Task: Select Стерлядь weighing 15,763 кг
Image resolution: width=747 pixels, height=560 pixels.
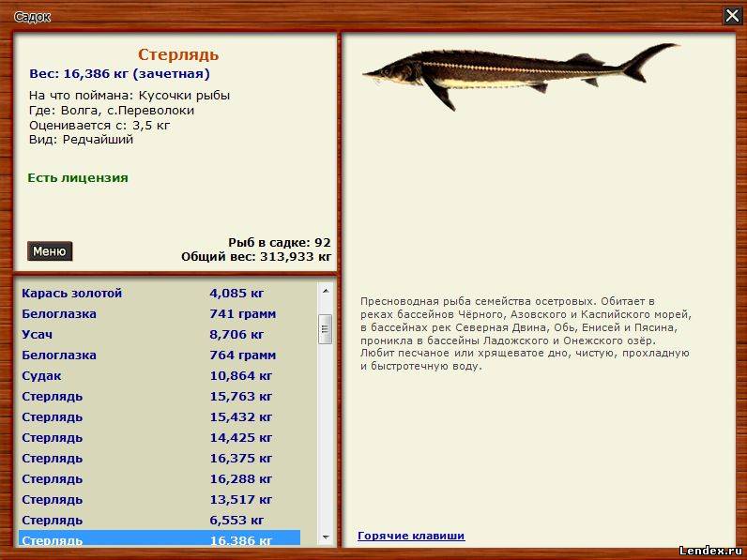Action: click(160, 397)
